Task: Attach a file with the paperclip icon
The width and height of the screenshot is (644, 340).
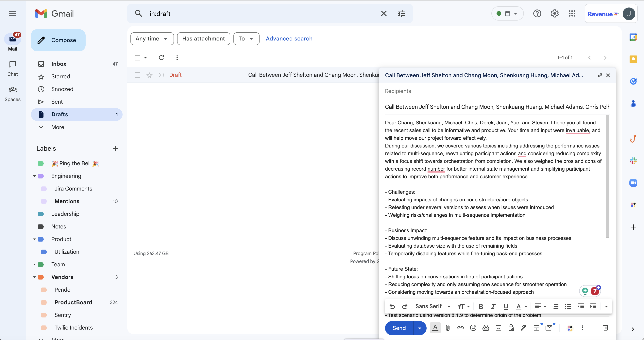Action: coord(448,328)
